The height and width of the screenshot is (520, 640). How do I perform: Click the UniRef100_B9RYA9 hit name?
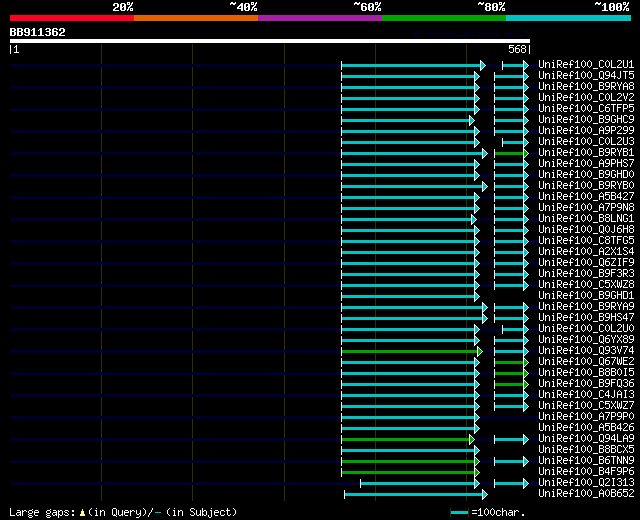[x=586, y=307]
